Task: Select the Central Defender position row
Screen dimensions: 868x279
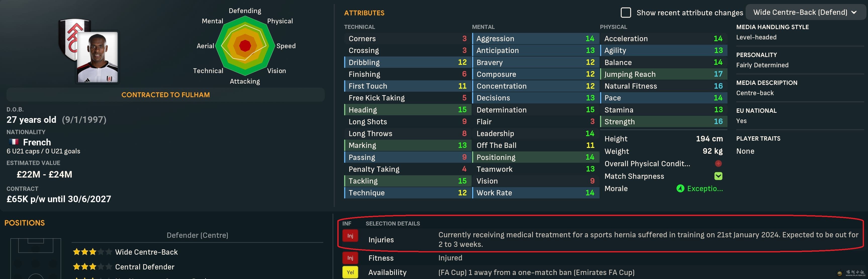Action: (x=145, y=267)
